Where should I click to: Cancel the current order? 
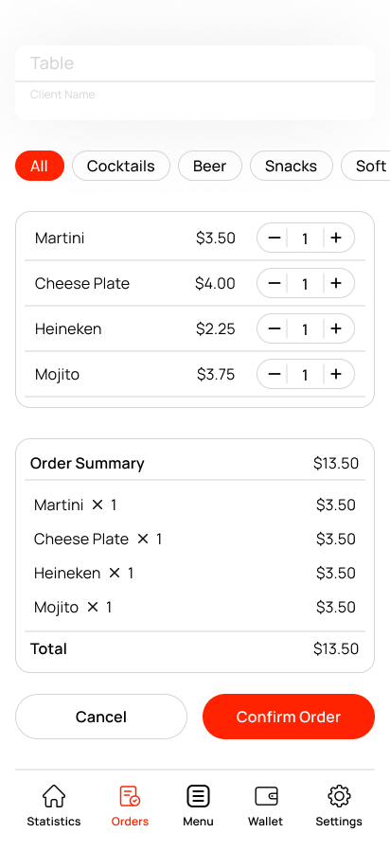(101, 717)
